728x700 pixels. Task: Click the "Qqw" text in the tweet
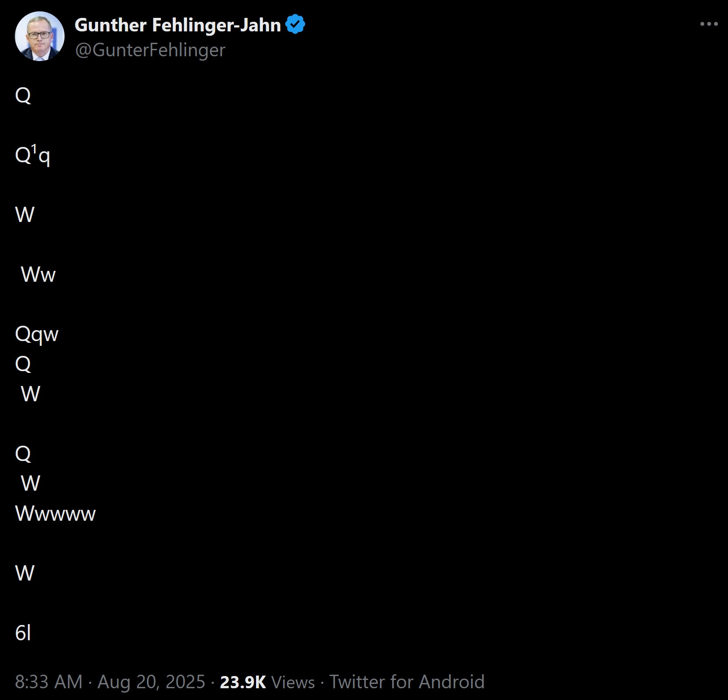(x=37, y=335)
